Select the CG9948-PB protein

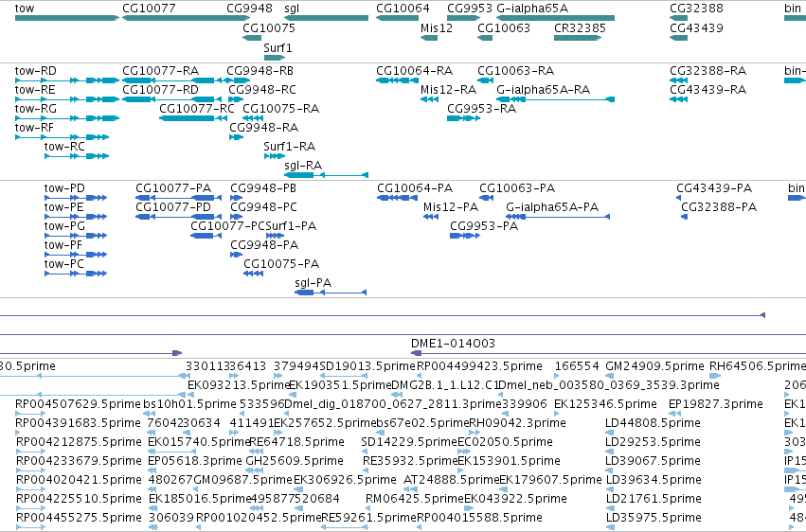point(237,198)
